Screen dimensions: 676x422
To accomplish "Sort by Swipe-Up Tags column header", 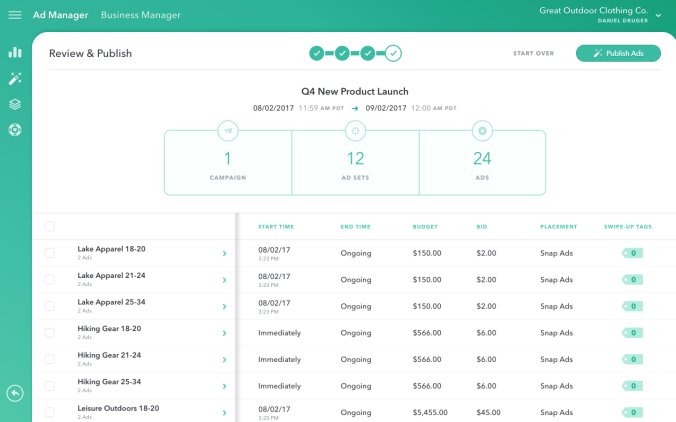I will [x=628, y=227].
